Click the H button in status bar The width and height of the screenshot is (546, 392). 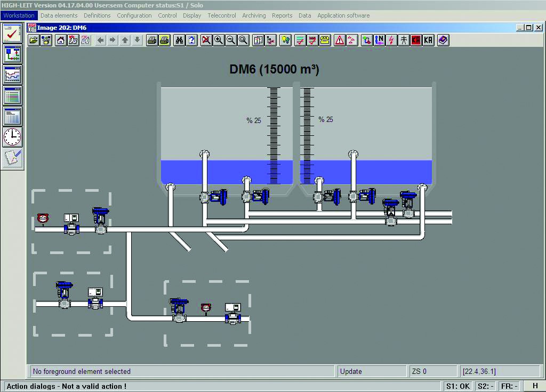[x=535, y=386]
